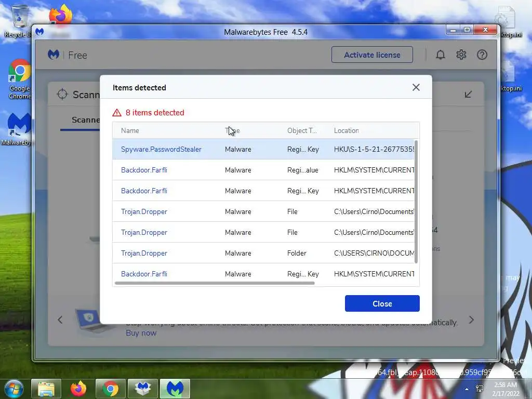
Task: Open the Windows Start button
Action: (14, 389)
